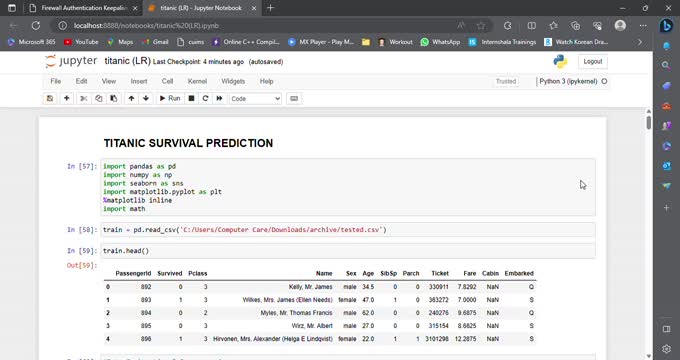Viewport: 680px width, 360px height.
Task: Interrupt the kernel with the stop icon
Action: [x=191, y=98]
